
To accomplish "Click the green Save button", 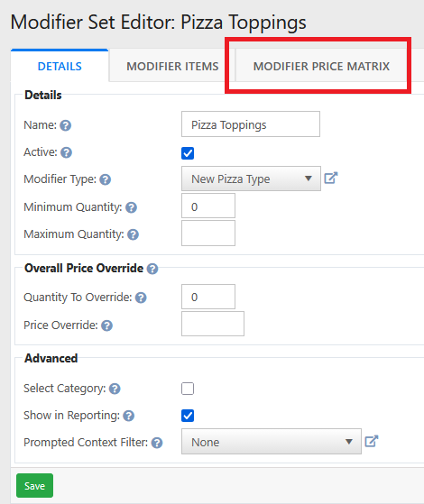I will pyautogui.click(x=35, y=485).
